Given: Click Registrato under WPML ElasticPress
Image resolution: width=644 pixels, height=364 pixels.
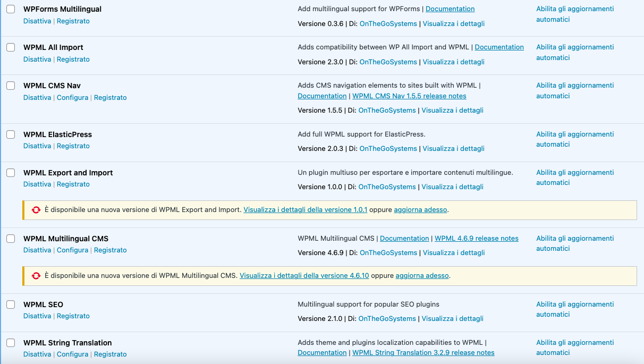Looking at the screenshot, I should [73, 146].
